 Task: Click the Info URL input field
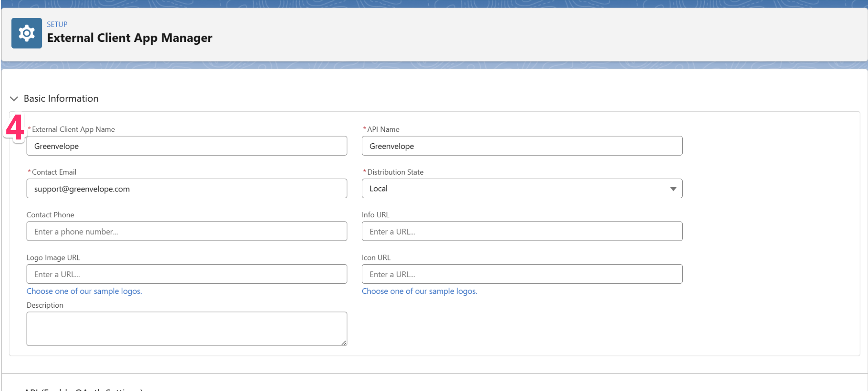click(522, 231)
